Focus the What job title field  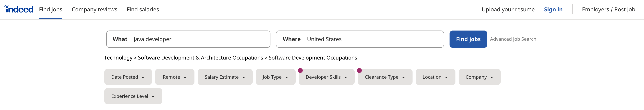tap(188, 39)
